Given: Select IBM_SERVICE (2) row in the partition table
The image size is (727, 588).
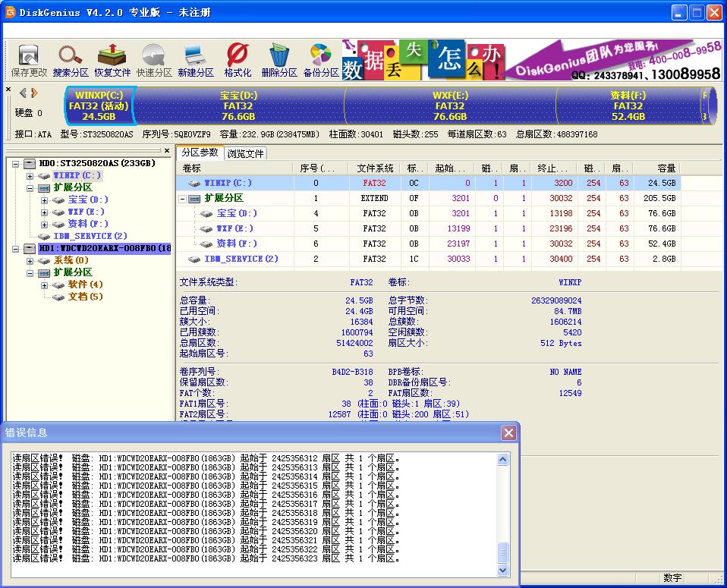Looking at the screenshot, I should pyautogui.click(x=429, y=259).
